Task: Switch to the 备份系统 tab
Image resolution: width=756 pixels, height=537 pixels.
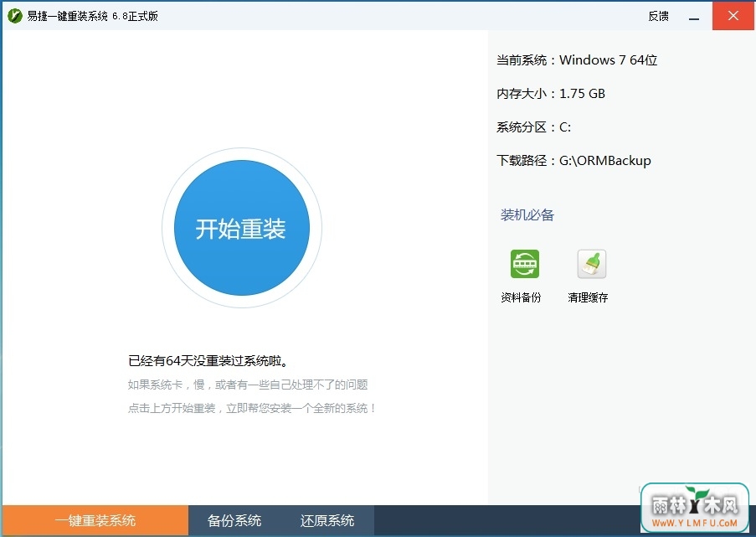Action: (234, 520)
